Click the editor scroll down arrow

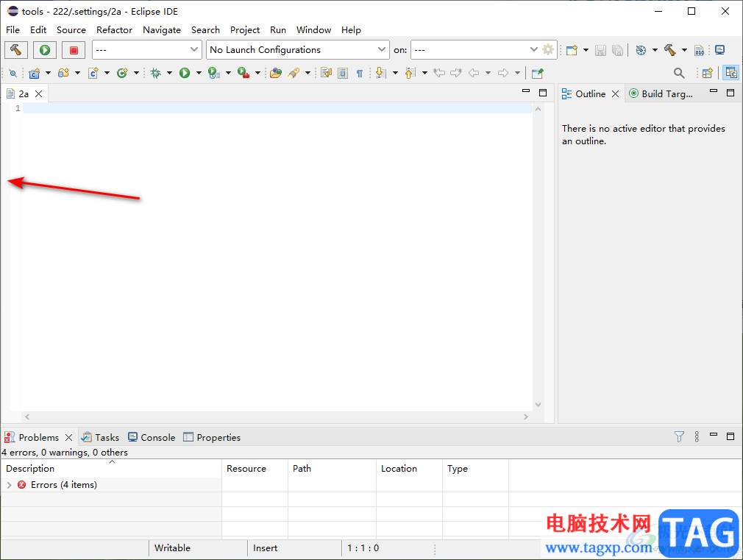[538, 405]
